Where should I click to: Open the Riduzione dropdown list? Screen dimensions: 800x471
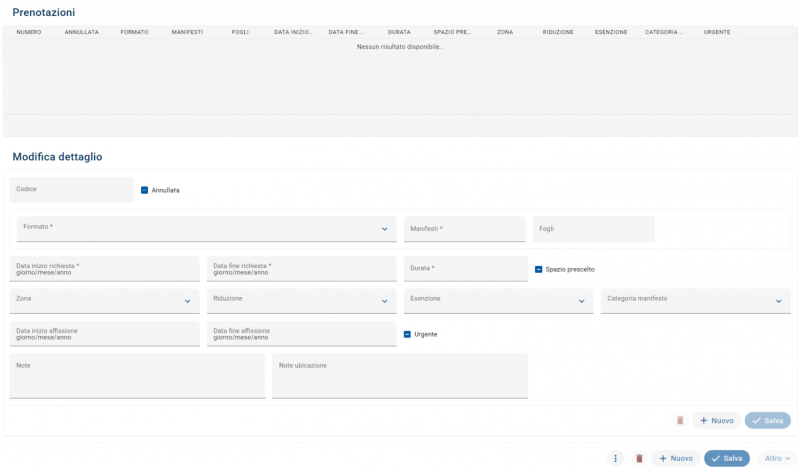pos(384,301)
